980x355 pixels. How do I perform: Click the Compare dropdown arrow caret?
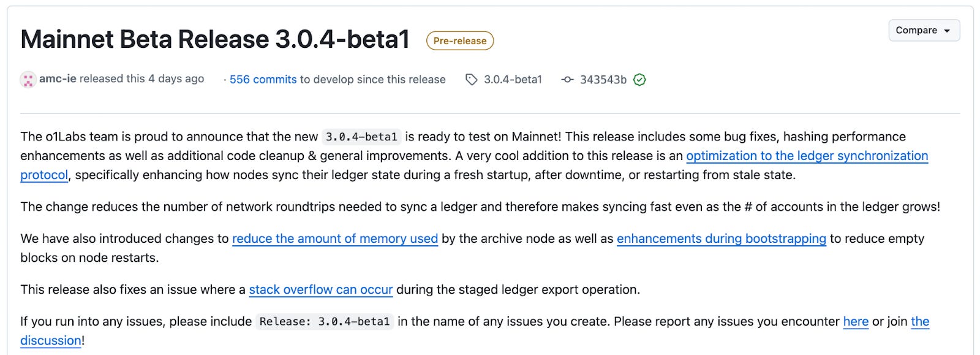pos(947,31)
